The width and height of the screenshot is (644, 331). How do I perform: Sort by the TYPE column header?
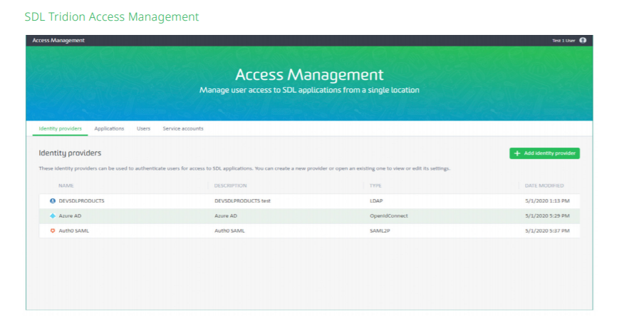pos(375,186)
